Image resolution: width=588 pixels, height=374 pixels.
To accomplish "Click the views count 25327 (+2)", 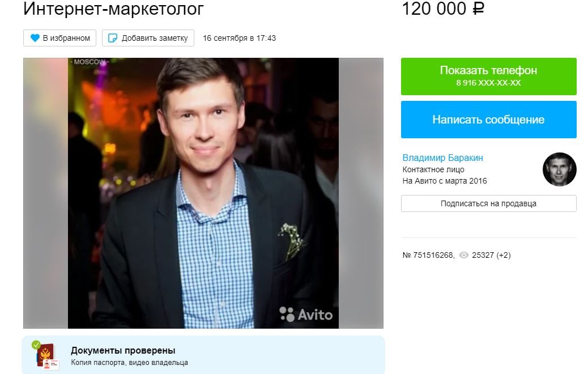I will (491, 255).
